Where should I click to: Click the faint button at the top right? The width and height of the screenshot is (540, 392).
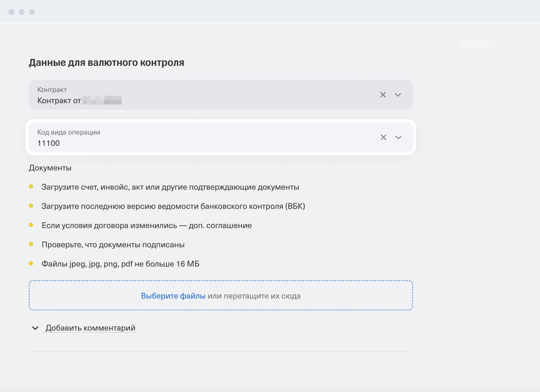point(477,44)
